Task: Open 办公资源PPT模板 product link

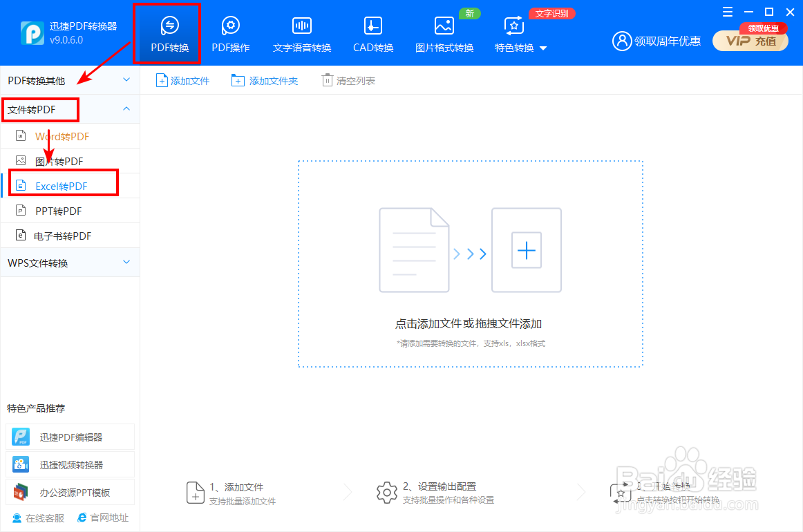Action: point(70,493)
